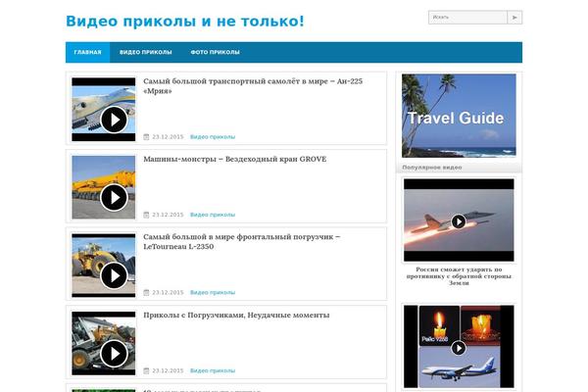Open Видео приколы category under Погрузчиками post
This screenshot has width=588, height=392.
[x=213, y=370]
